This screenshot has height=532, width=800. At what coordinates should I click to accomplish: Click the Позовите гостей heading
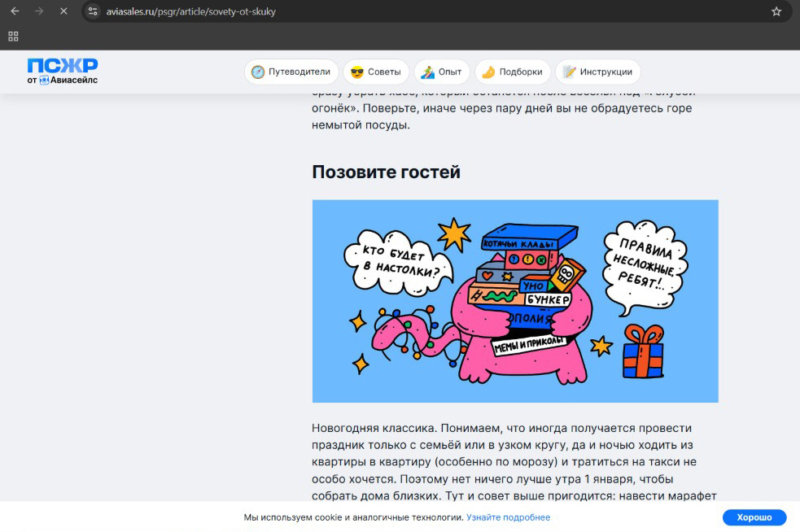pyautogui.click(x=386, y=172)
